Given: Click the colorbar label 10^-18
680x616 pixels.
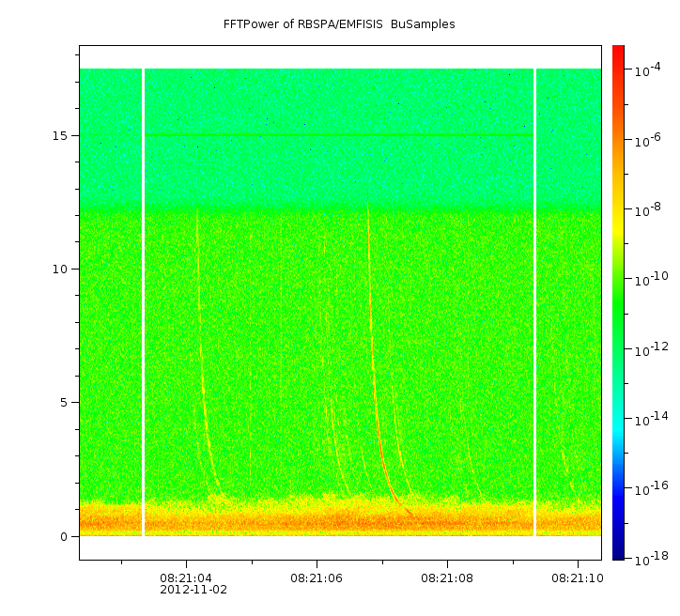Looking at the screenshot, I should tap(652, 559).
